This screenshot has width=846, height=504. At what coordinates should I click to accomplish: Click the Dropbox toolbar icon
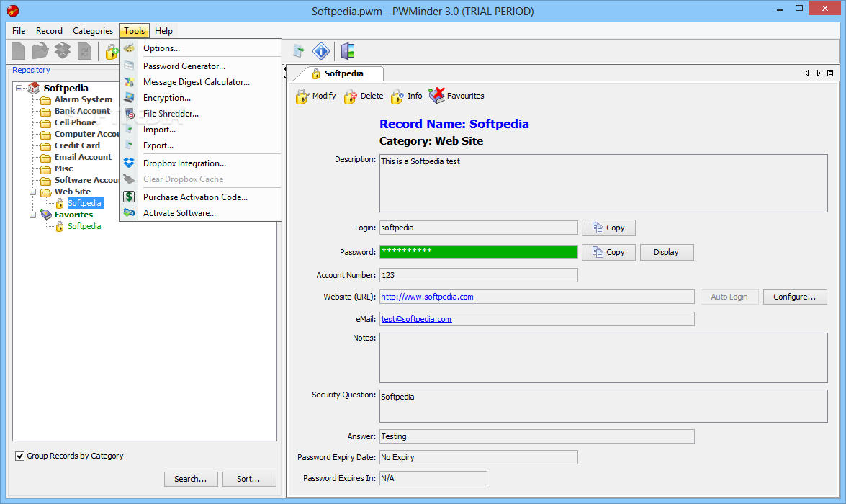[63, 51]
